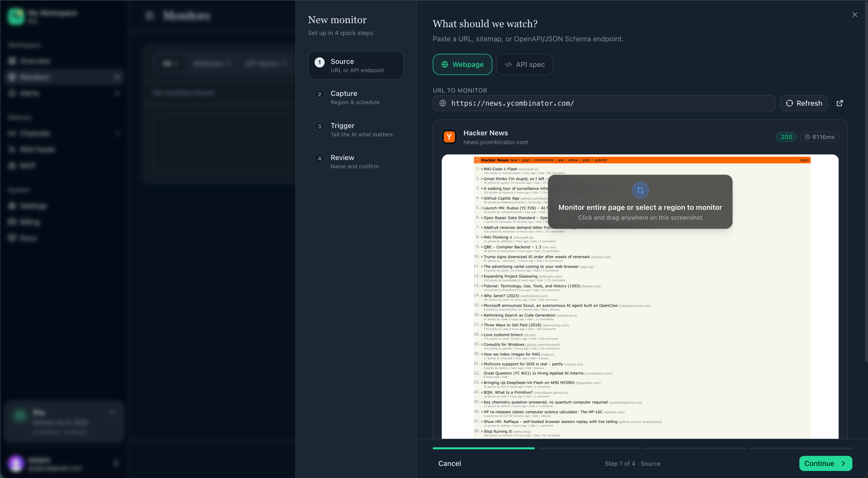Screen dimensions: 868x478
Task: Click 'Stop Ruining It' headline
Action: (498, 431)
